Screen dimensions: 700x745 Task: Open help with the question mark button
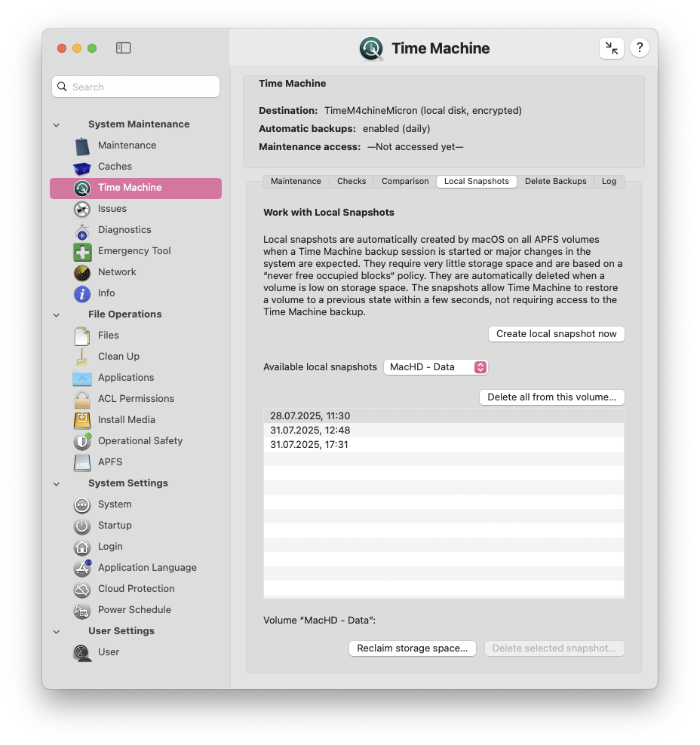[x=640, y=48]
